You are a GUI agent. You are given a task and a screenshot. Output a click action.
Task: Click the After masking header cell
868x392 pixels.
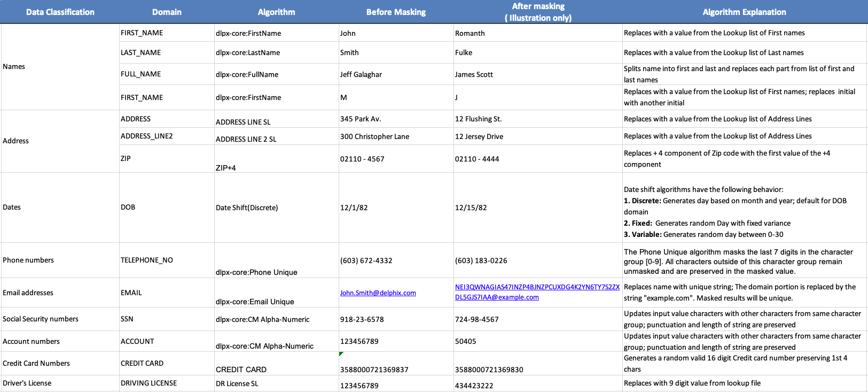coord(538,12)
